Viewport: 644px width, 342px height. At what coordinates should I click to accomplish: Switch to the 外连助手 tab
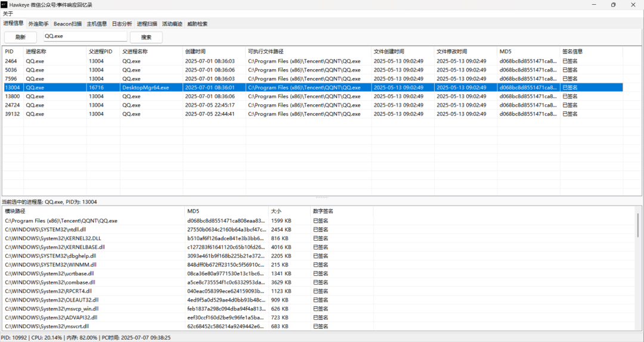pyautogui.click(x=39, y=24)
